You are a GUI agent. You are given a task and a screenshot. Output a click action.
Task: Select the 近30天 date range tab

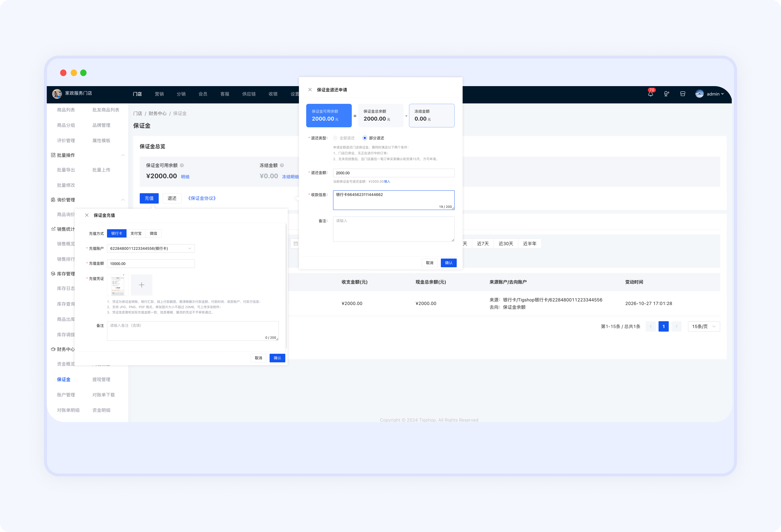pos(506,244)
